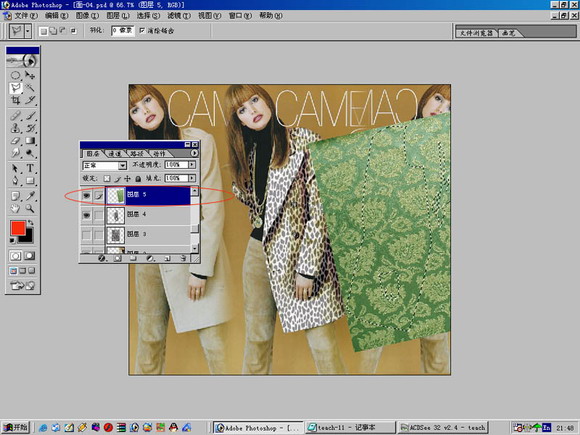Click the Adobe Online feather image

coord(22,61)
